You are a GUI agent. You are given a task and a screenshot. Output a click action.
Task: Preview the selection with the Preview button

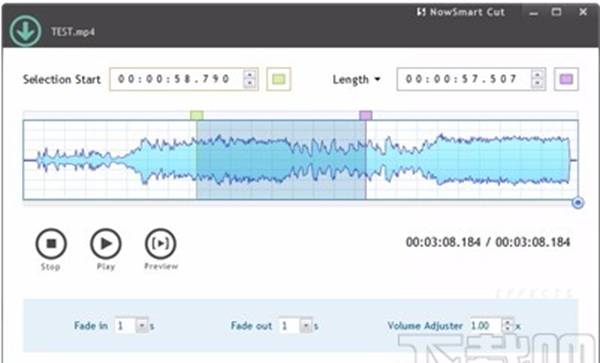click(x=161, y=244)
